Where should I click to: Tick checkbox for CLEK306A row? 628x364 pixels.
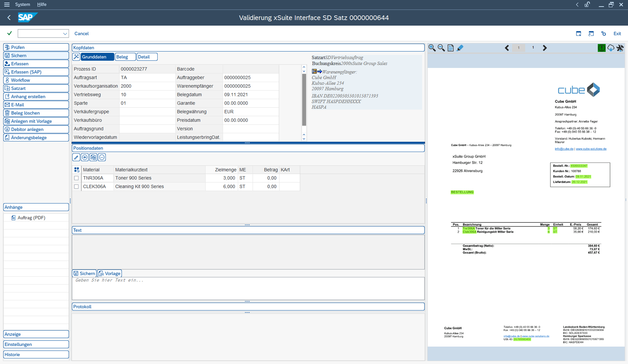point(76,187)
